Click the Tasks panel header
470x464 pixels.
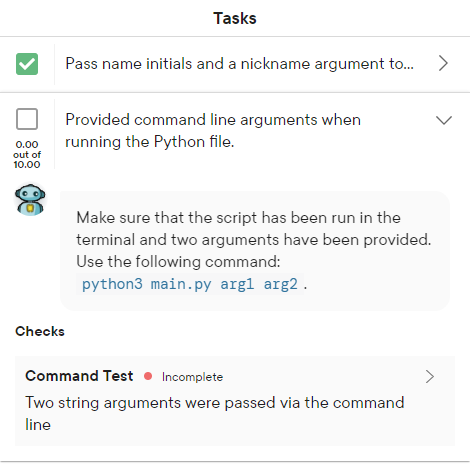[x=235, y=18]
